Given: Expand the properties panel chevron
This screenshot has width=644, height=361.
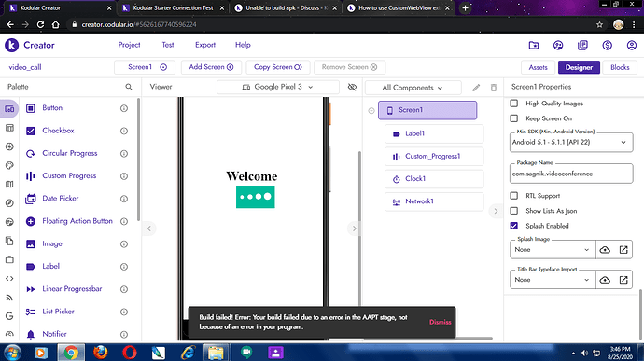Looking at the screenshot, I should pos(496,211).
